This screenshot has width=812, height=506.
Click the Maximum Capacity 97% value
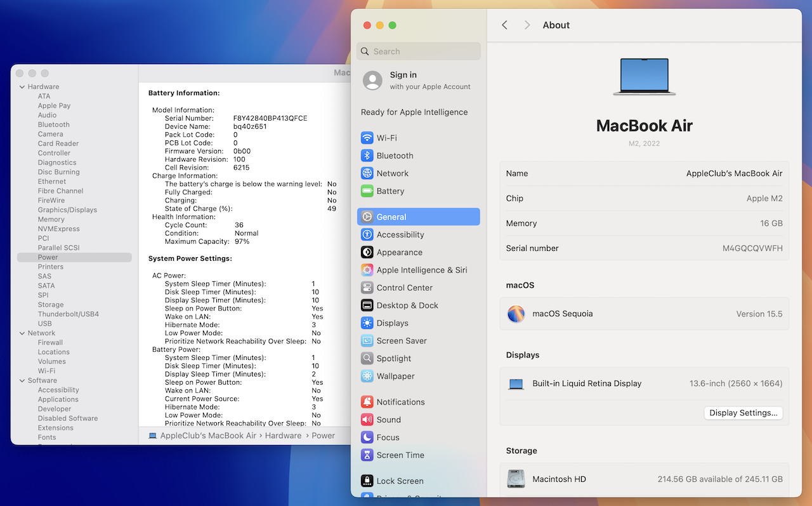point(242,241)
